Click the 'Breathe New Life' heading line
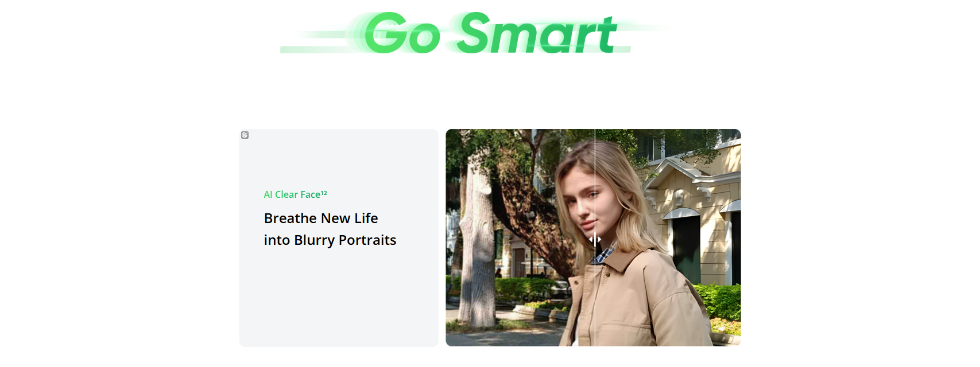Screen dimensions: 980x367 point(321,218)
